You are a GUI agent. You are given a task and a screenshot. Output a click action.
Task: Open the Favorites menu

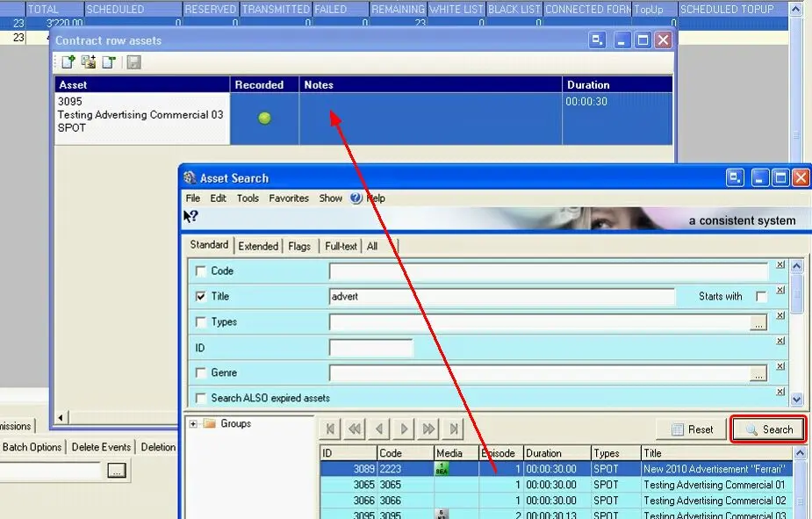click(x=289, y=198)
